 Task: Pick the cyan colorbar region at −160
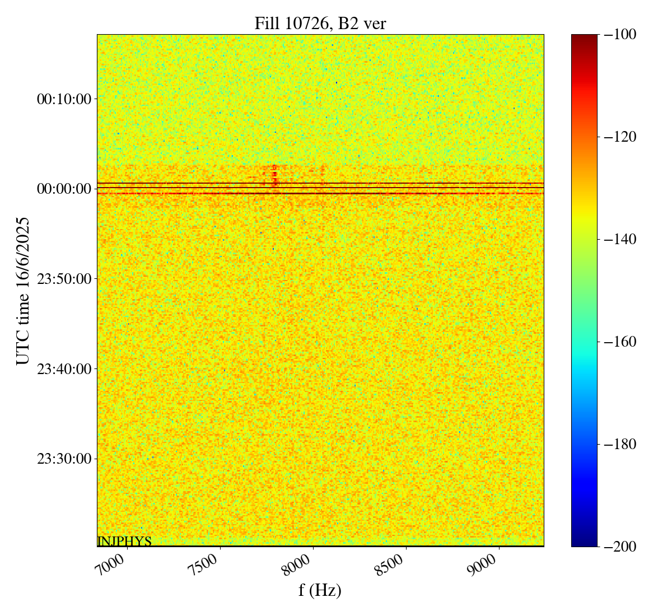pos(584,342)
